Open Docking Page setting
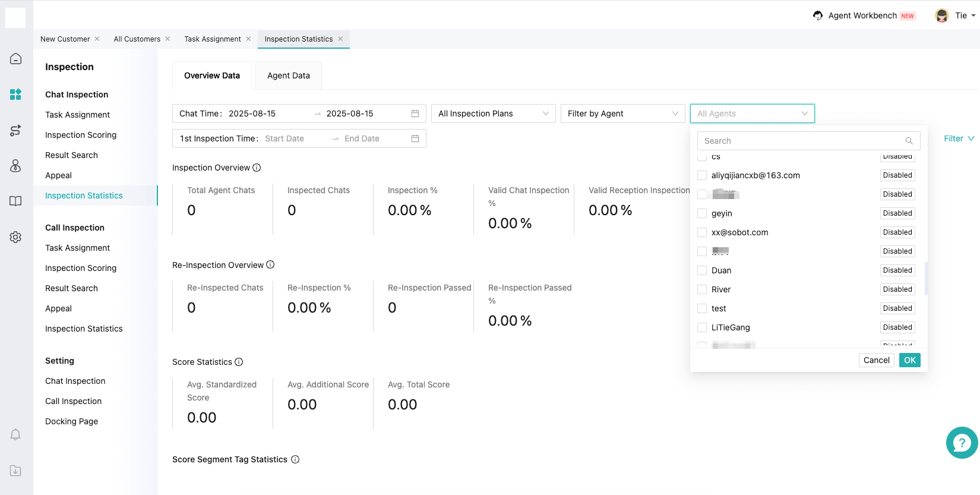Viewport: 980px width, 495px height. (71, 421)
